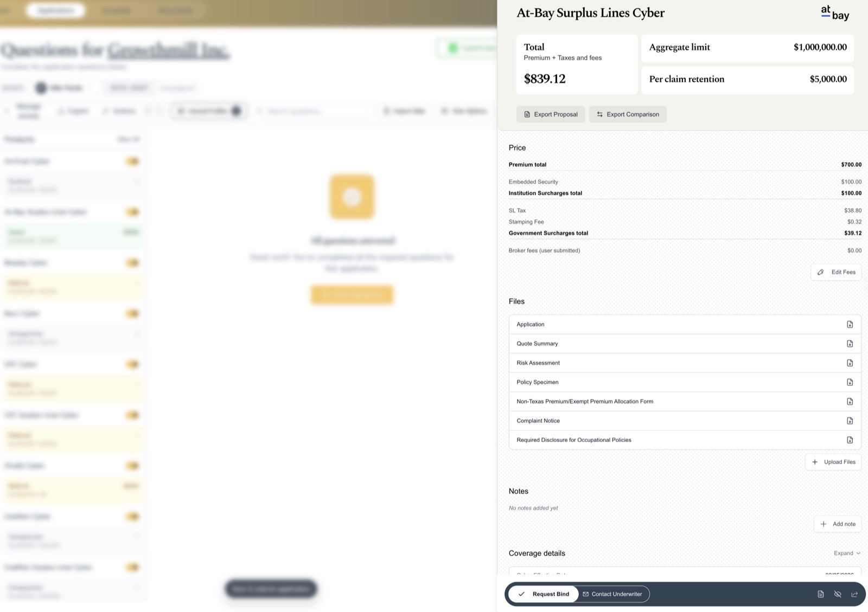
Task: Add a note with Add note
Action: click(x=838, y=524)
